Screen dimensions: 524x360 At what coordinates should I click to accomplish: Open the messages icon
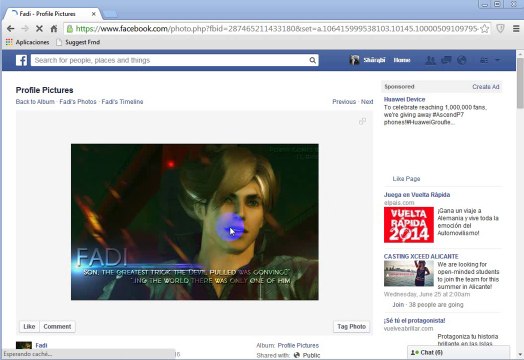click(446, 60)
